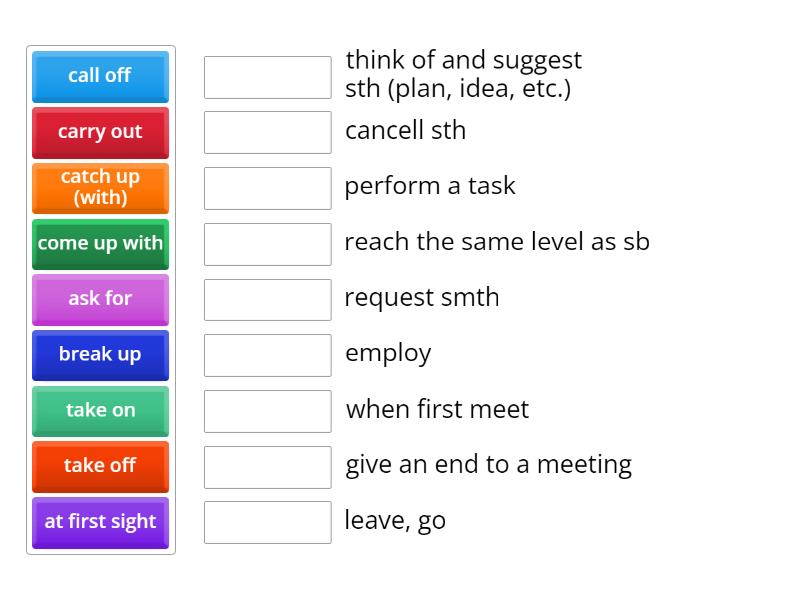Click the definition text 'employ'
Viewport: 800px width, 600px height.
click(388, 353)
